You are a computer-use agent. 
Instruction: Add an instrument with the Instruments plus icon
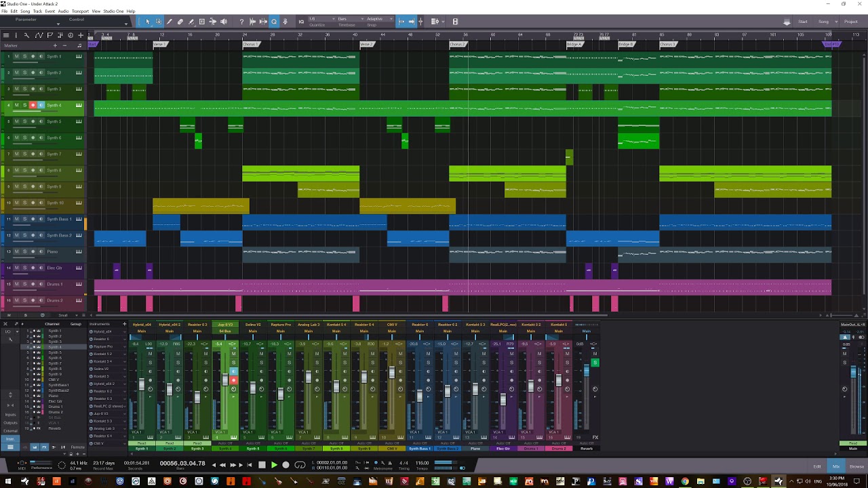[124, 324]
